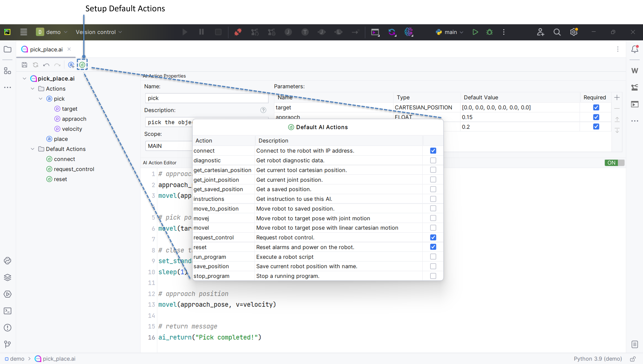The image size is (643, 364).
Task: Click the save icon in editor toolbar
Action: [24, 65]
